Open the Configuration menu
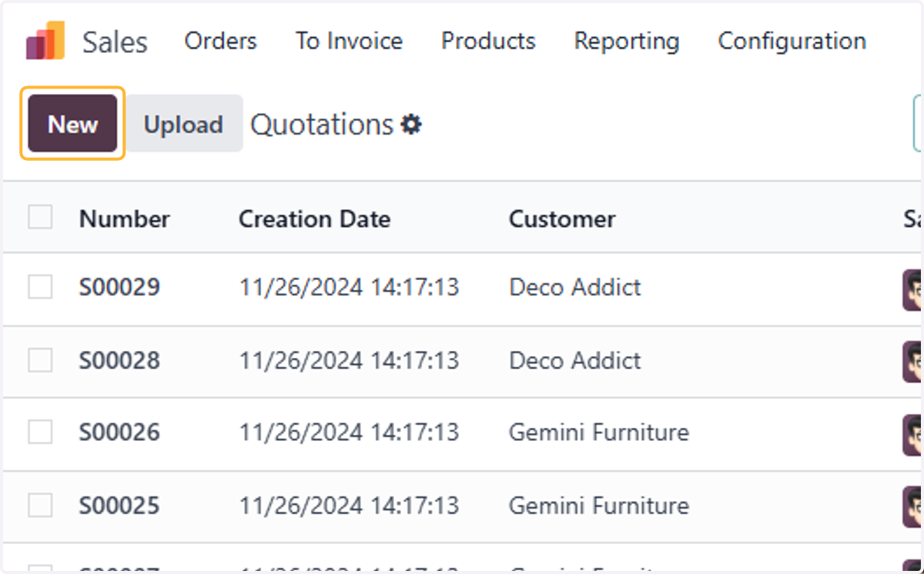924x574 pixels. (x=792, y=41)
